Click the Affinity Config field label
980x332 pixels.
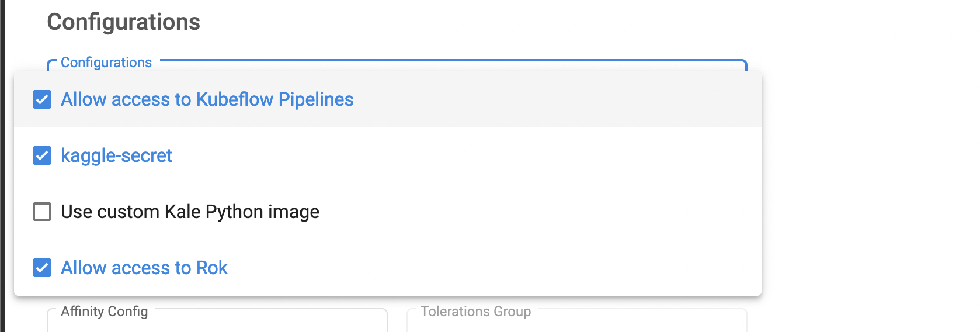coord(104,312)
